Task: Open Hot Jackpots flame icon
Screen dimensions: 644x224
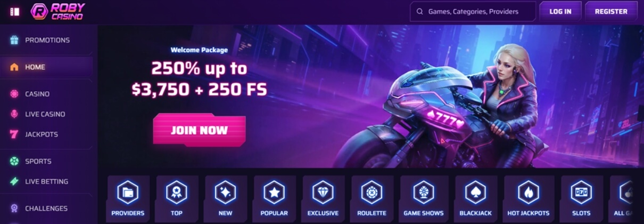Action: (529, 193)
